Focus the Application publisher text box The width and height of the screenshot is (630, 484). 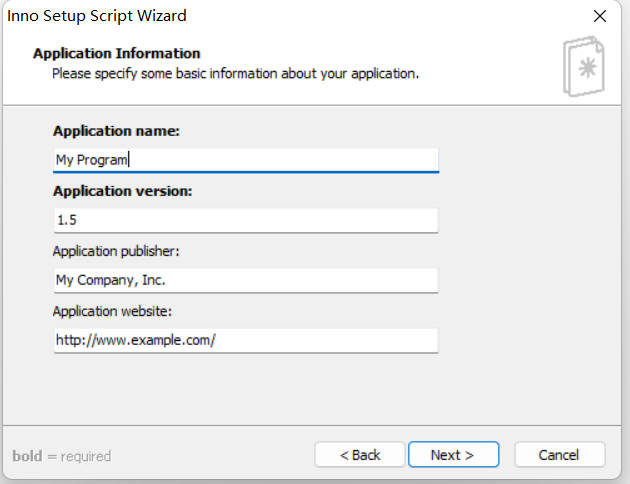click(246, 280)
